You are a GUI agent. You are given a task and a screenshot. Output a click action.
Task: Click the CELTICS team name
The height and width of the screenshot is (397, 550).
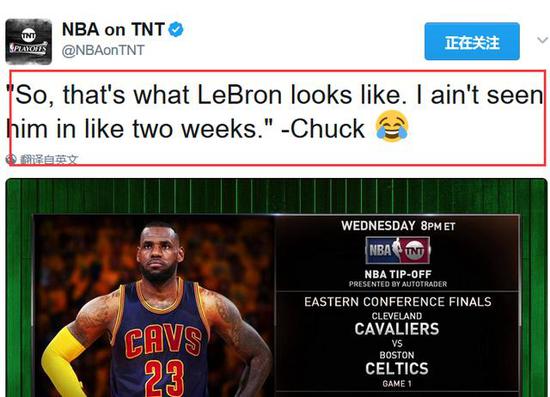[x=397, y=369]
